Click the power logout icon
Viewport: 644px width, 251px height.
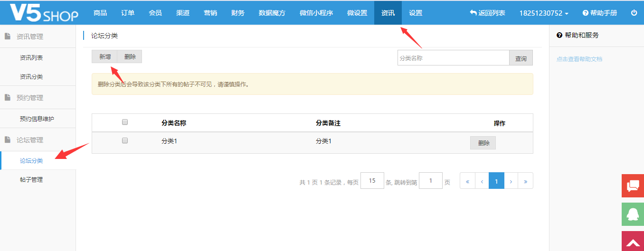click(634, 13)
